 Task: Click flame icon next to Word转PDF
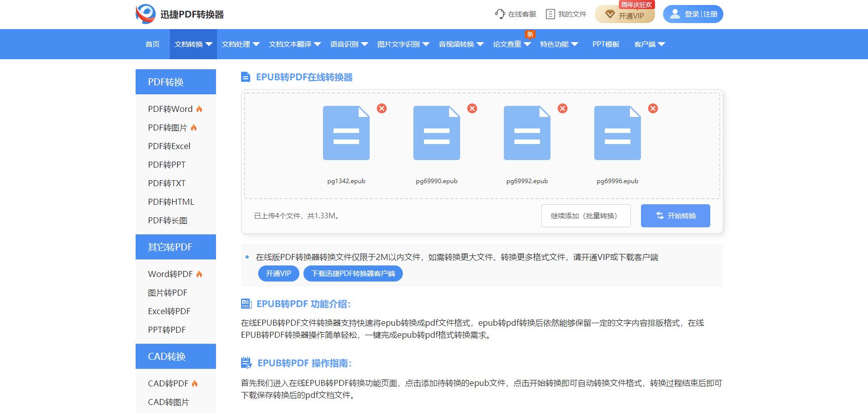199,274
